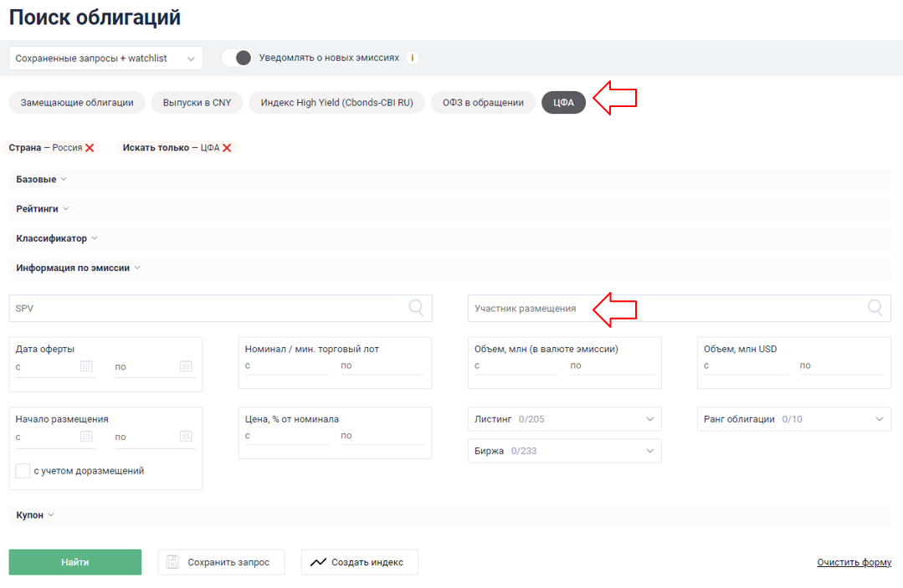The width and height of the screenshot is (903, 588).
Task: Toggle Уведомлять о новых эмиссиях switch
Action: click(x=237, y=58)
